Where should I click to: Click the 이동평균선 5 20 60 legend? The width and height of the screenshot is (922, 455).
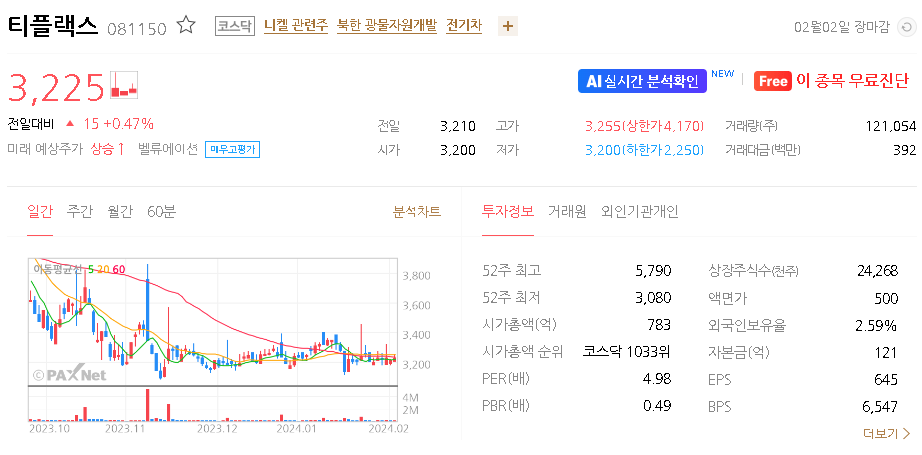[x=79, y=269]
